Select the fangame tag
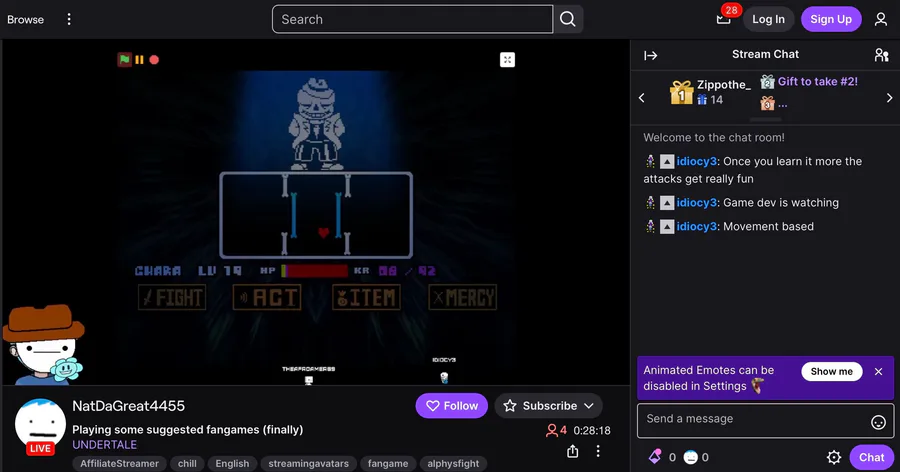Screen dimensions: 900x472 tap(388, 463)
